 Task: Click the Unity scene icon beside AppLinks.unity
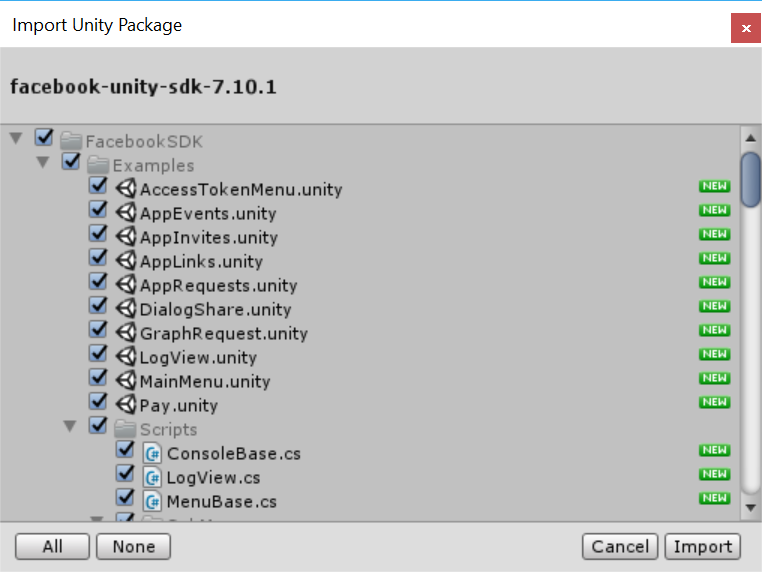click(x=126, y=260)
